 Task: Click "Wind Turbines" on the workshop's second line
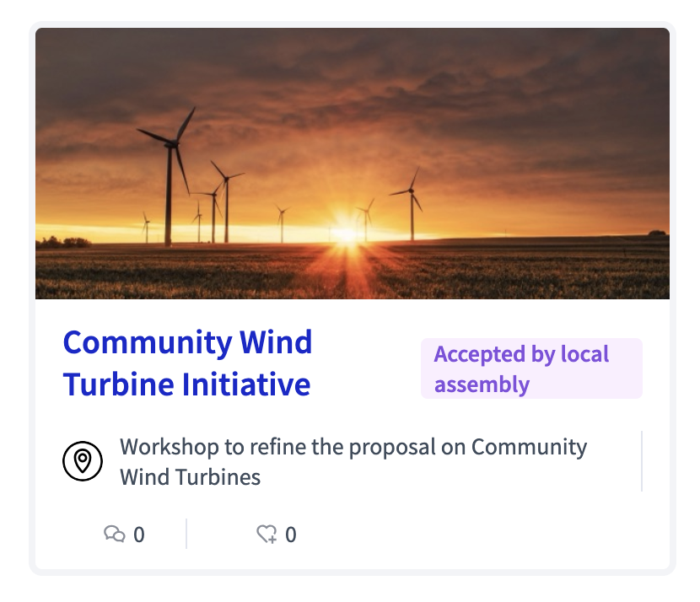(x=191, y=476)
